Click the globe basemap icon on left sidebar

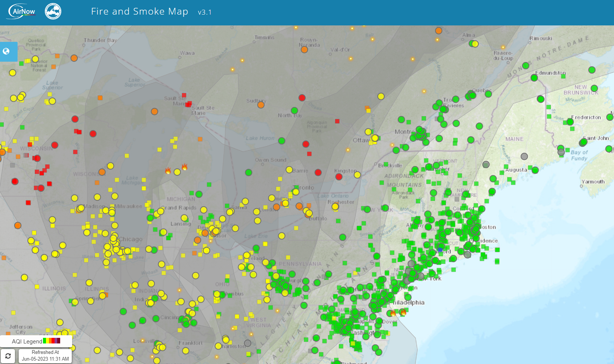click(6, 52)
